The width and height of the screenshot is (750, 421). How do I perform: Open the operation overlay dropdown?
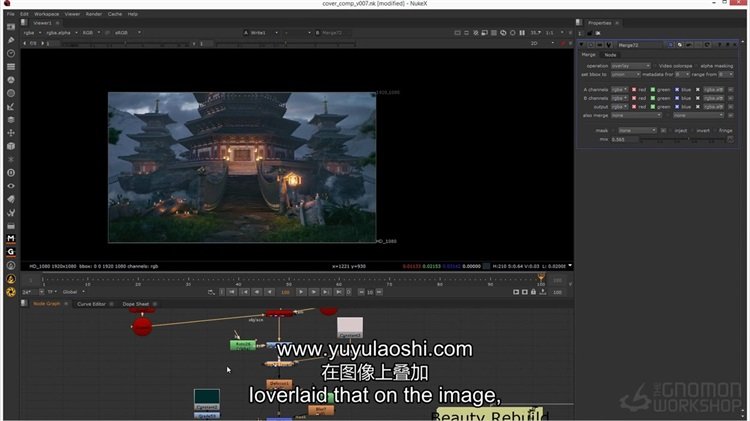[631, 66]
